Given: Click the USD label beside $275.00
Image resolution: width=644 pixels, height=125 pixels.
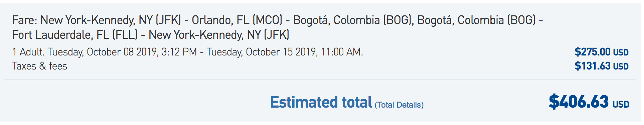Looking at the screenshot, I should pyautogui.click(x=621, y=52).
